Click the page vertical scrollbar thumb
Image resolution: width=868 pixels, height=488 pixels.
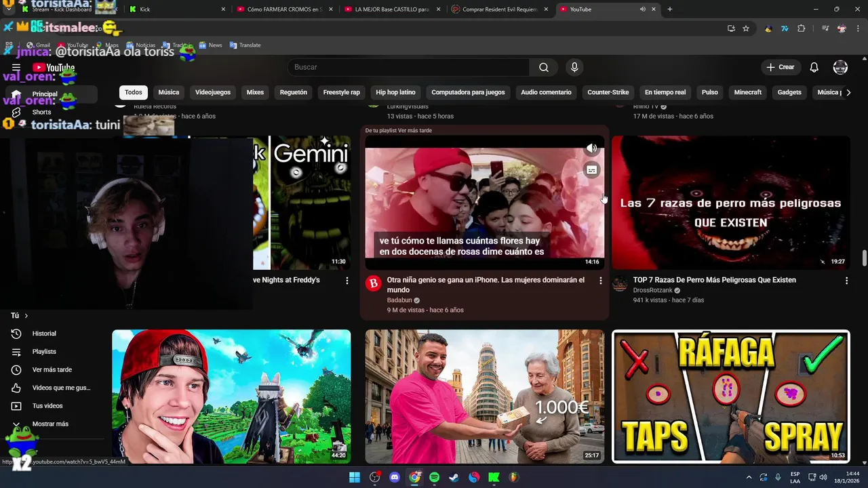click(864, 258)
